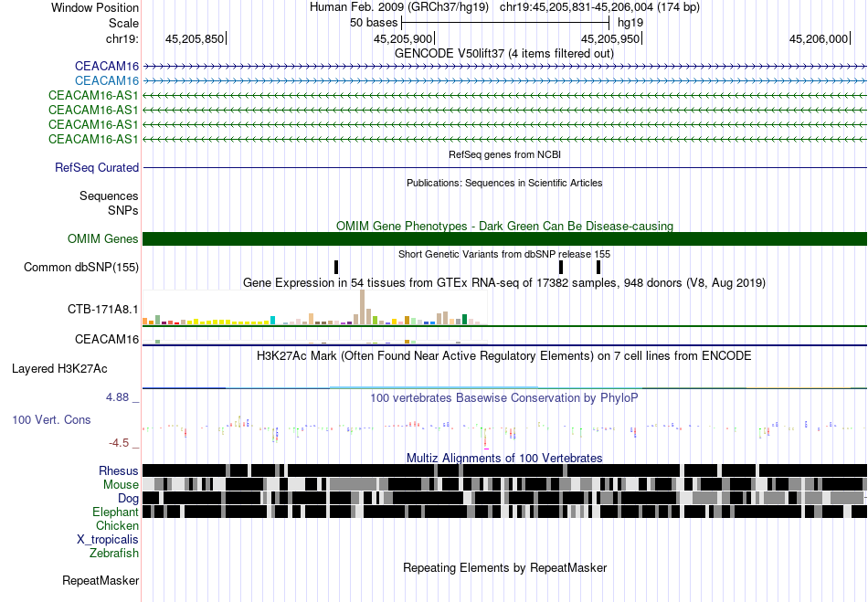Click the Rhesus alignment label
Image resolution: width=868 pixels, height=602 pixels.
pos(119,470)
